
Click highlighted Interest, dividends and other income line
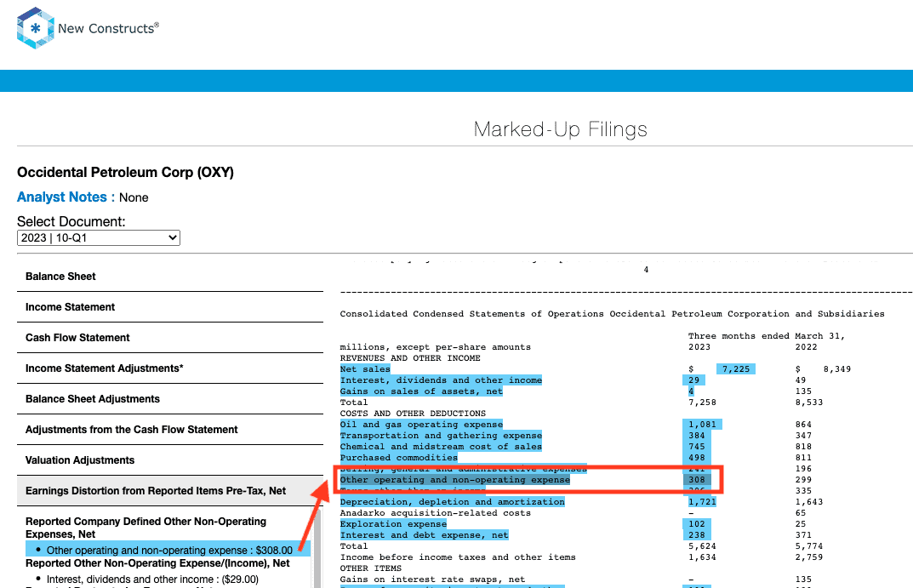[441, 380]
